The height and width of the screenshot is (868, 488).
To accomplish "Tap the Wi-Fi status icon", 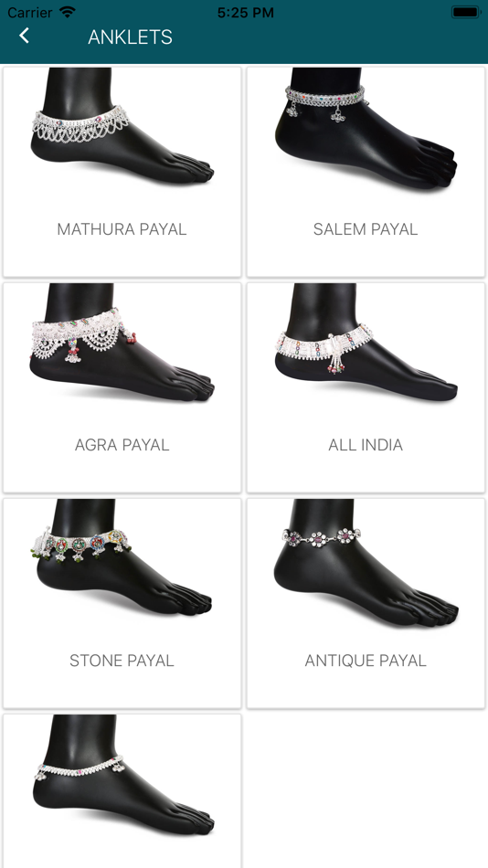I will 68,12.
